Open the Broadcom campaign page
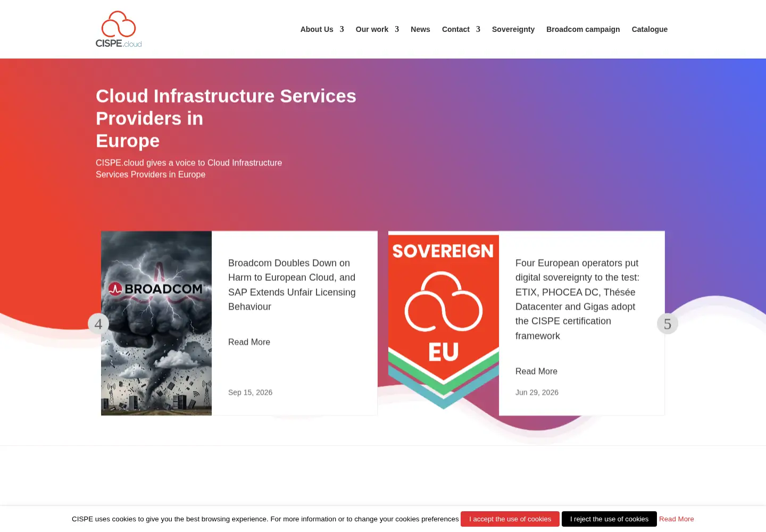Screen dimensions: 766x532 pos(583,29)
